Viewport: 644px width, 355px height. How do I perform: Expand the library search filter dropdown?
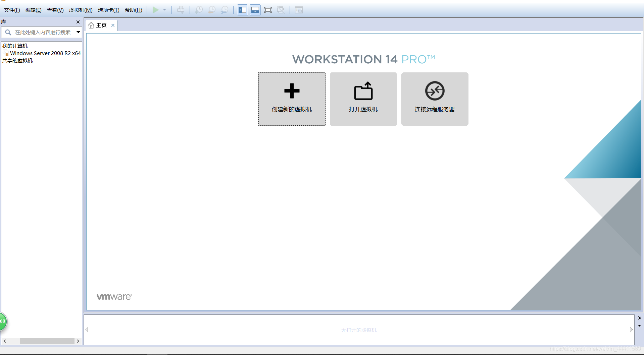(x=78, y=32)
